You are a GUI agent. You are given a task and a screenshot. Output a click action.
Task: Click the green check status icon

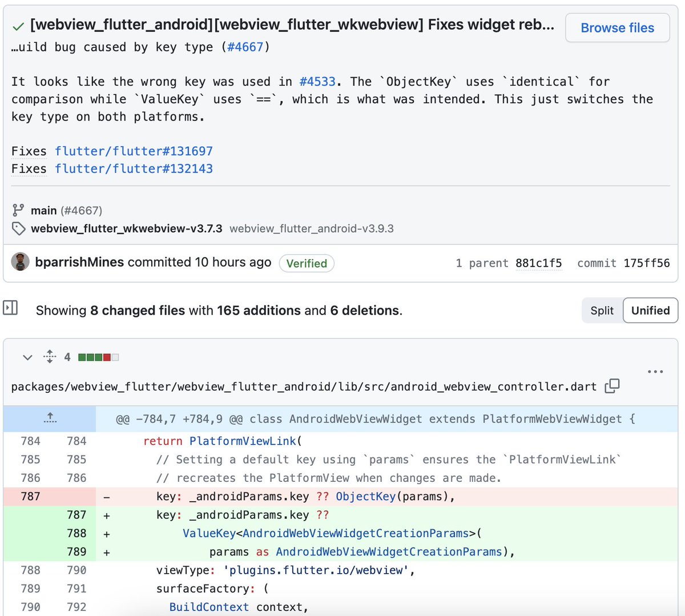coord(18,26)
